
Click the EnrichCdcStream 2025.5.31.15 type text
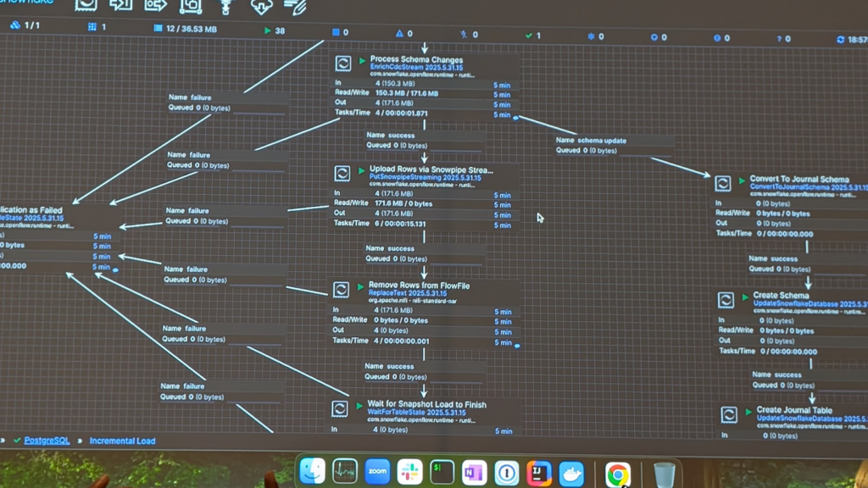(416, 68)
